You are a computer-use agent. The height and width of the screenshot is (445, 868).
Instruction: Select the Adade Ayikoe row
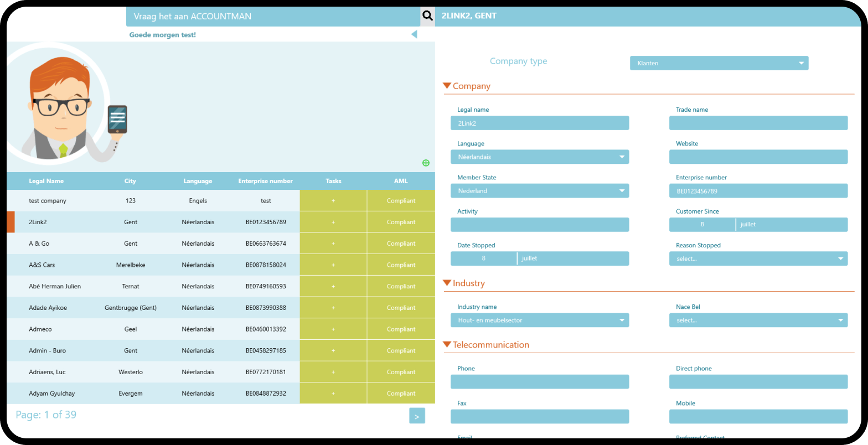click(x=221, y=308)
